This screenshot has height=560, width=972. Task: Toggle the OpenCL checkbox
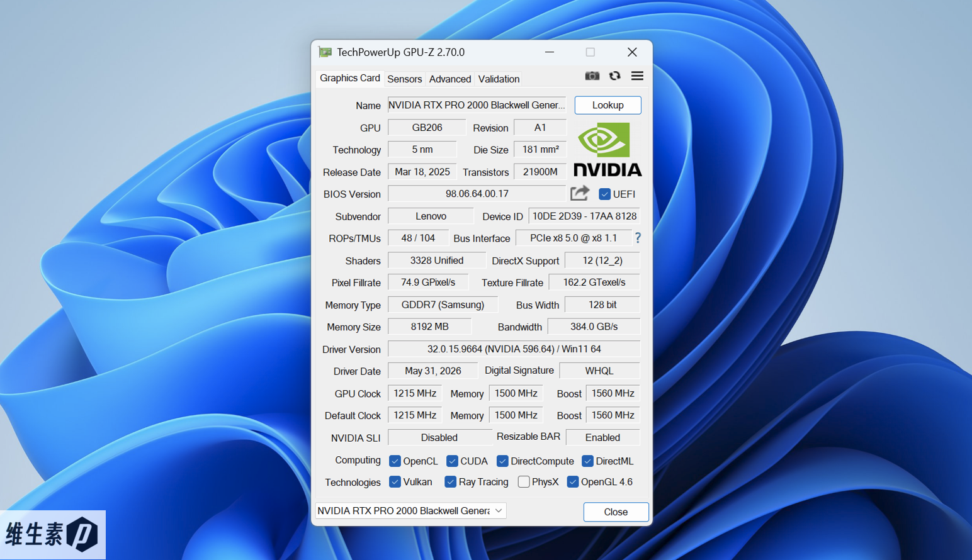(x=395, y=461)
